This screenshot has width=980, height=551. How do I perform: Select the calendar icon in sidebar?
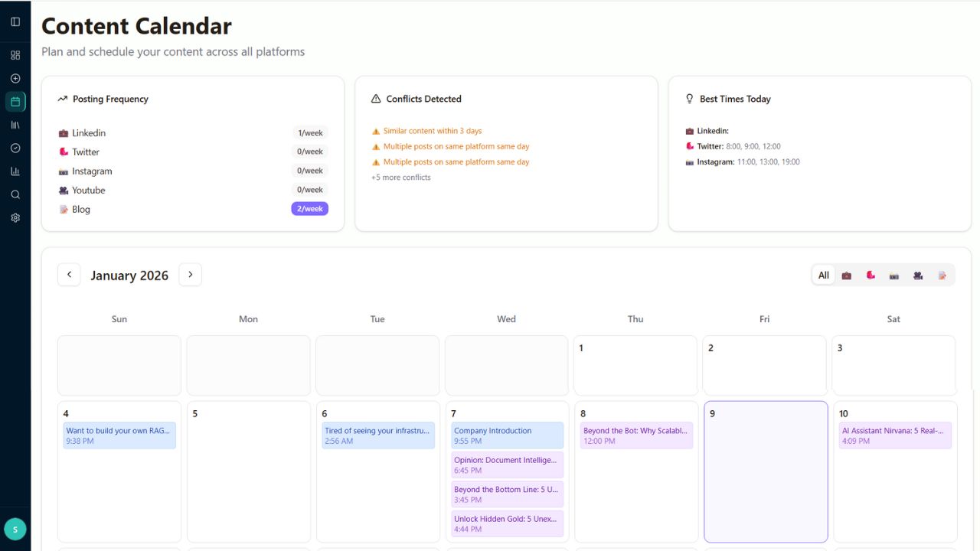(15, 102)
